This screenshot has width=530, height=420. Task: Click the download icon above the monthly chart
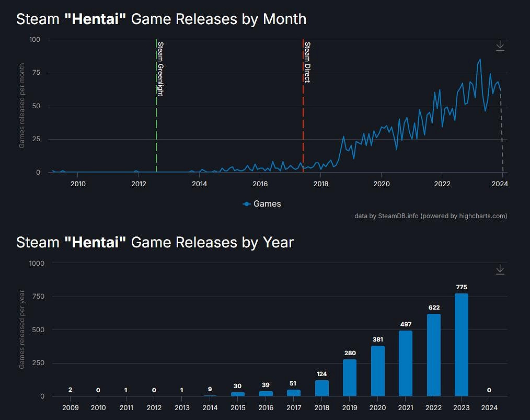click(x=500, y=46)
